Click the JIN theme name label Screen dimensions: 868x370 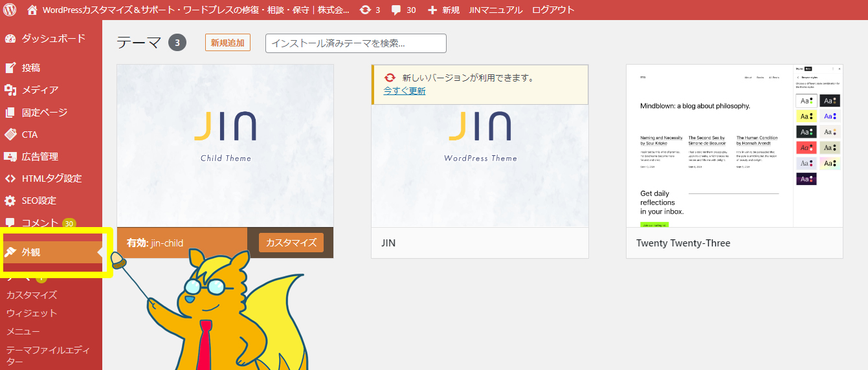[x=388, y=243]
